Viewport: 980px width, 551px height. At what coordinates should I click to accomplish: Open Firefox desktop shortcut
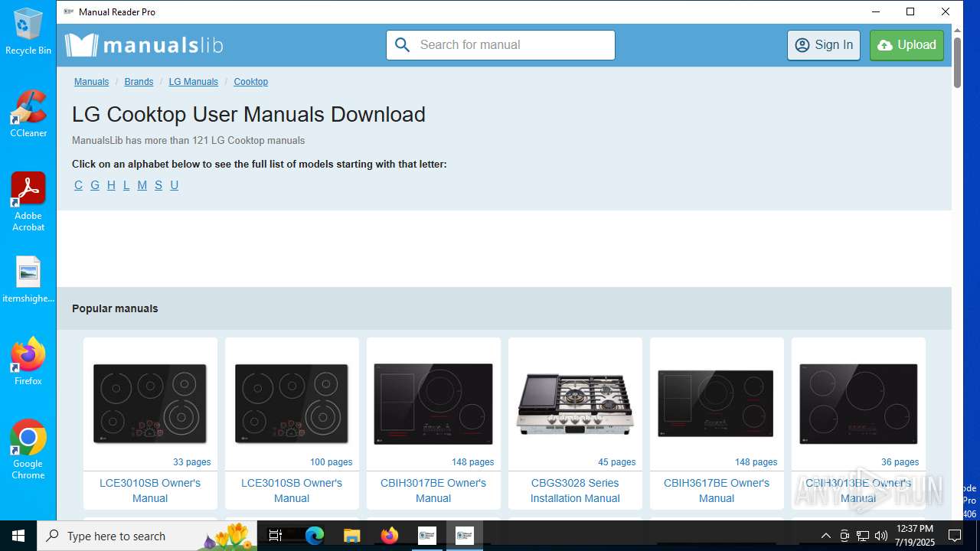tap(28, 361)
